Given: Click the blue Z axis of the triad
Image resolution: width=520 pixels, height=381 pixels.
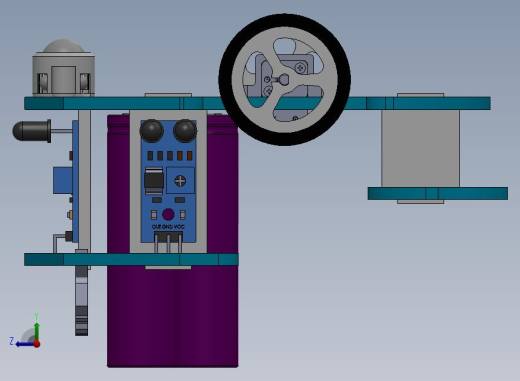Looking at the screenshot, I should coord(24,344).
